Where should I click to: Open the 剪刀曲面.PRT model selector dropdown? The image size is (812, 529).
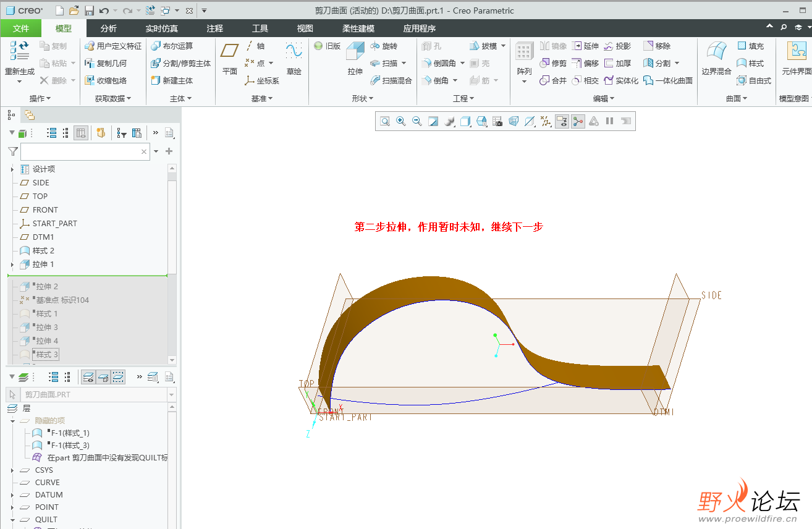tap(172, 394)
